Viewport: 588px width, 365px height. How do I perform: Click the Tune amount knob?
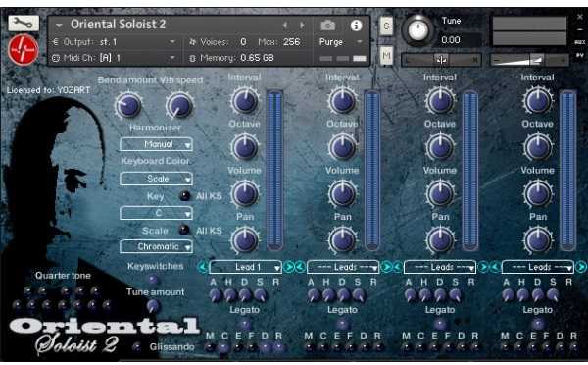click(153, 306)
